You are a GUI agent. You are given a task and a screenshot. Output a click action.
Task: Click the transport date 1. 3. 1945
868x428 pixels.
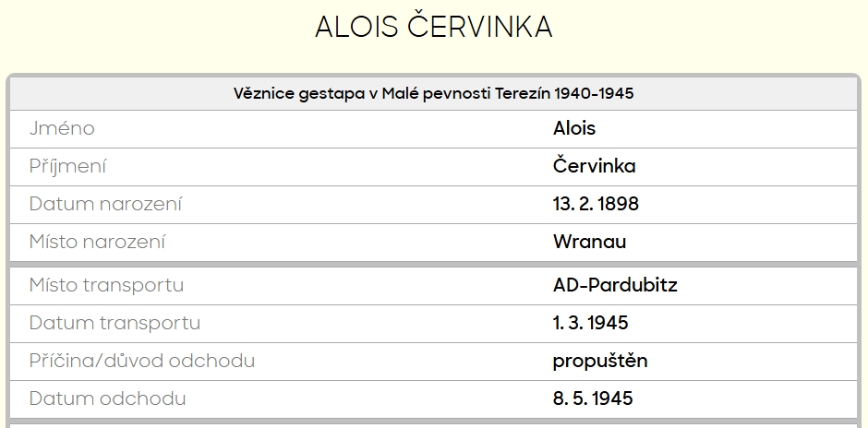(x=591, y=323)
